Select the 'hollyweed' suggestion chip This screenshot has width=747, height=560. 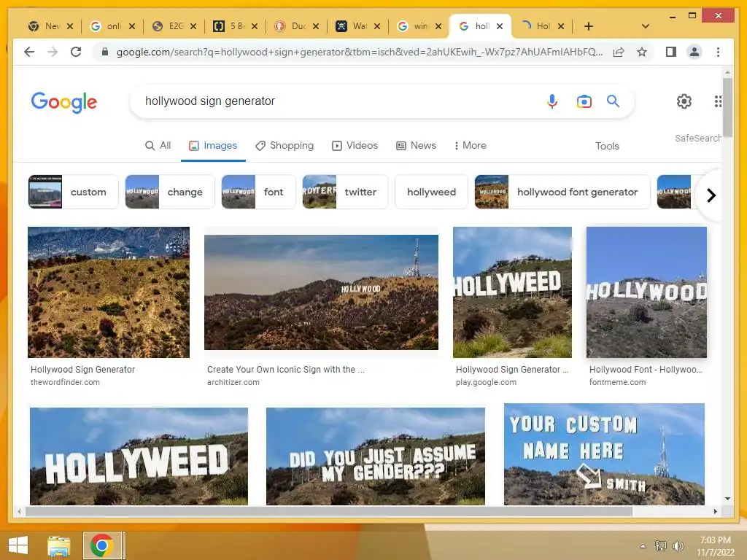[431, 192]
